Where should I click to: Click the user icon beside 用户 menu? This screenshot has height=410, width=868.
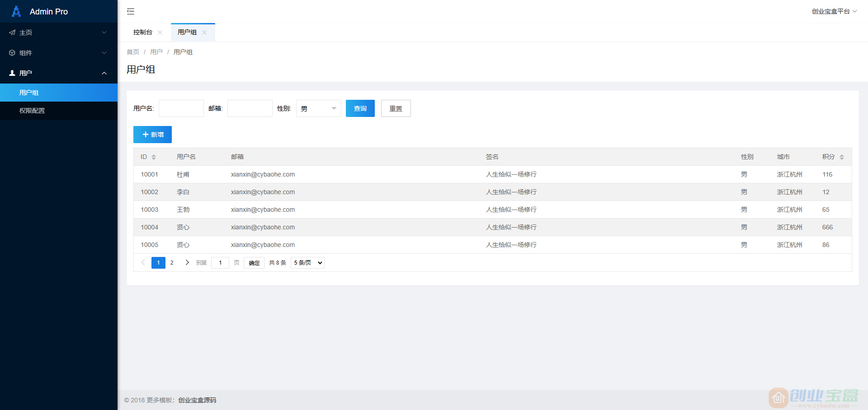click(12, 73)
